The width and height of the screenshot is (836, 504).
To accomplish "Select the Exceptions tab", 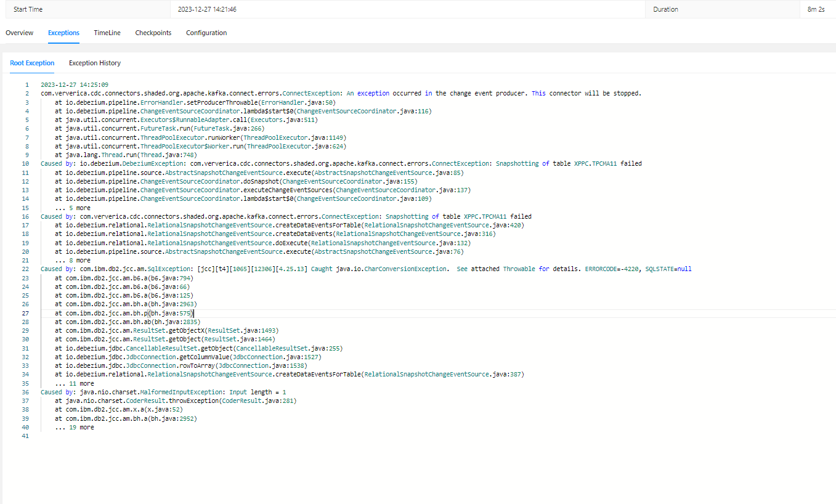I will pos(63,33).
